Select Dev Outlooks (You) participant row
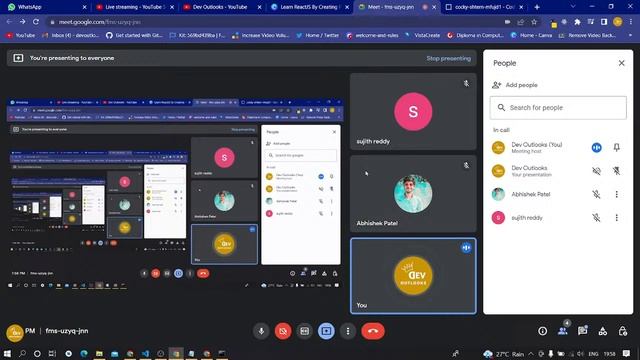The image size is (640, 360). (558, 147)
